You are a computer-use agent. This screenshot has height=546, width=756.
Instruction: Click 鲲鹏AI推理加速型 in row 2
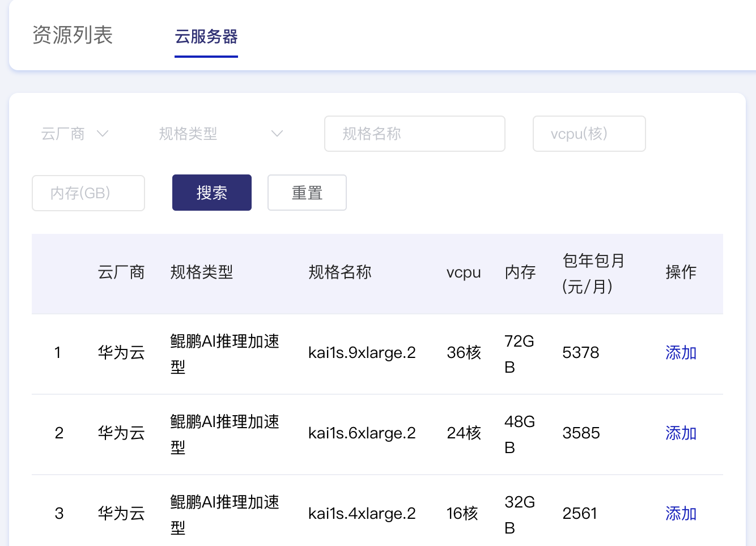[x=225, y=434]
